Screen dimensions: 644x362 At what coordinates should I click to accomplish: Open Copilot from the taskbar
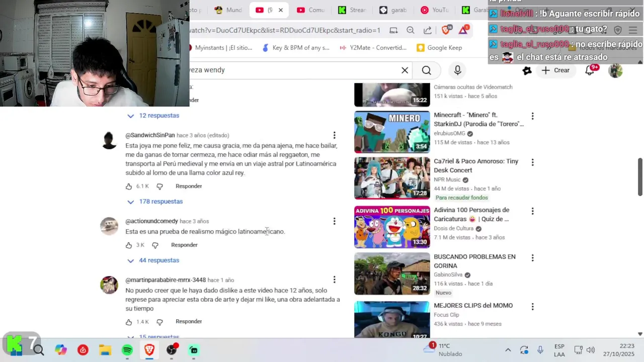[61, 350]
